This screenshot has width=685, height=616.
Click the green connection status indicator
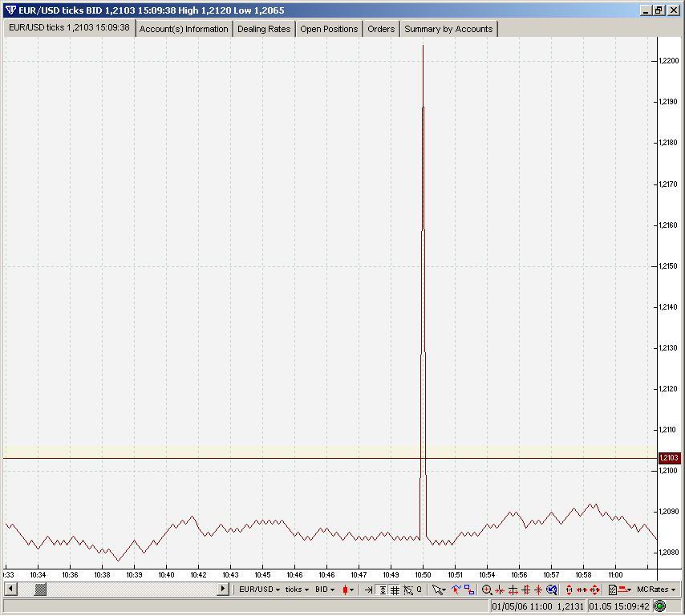[659, 606]
